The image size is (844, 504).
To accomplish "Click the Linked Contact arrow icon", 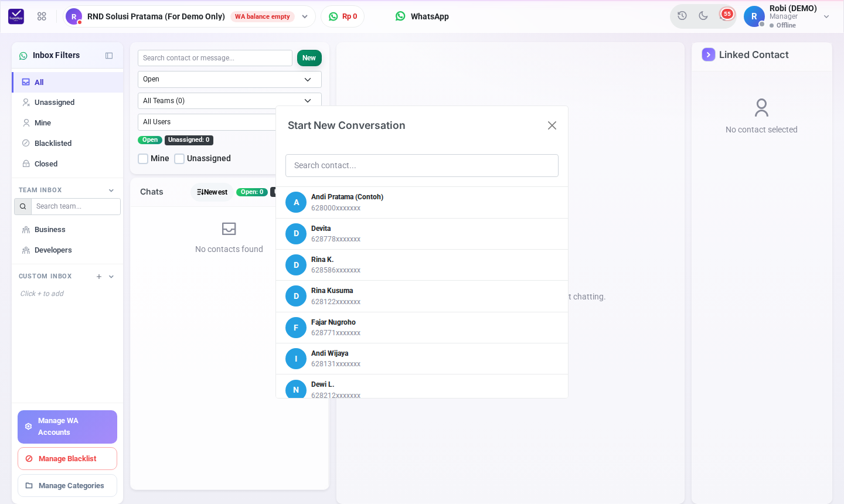I will click(x=709, y=55).
